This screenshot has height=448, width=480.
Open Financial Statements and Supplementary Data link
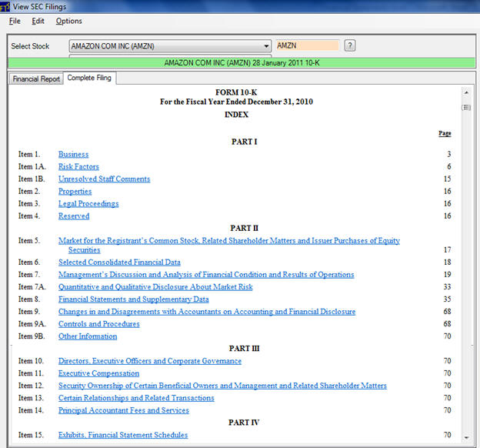134,299
